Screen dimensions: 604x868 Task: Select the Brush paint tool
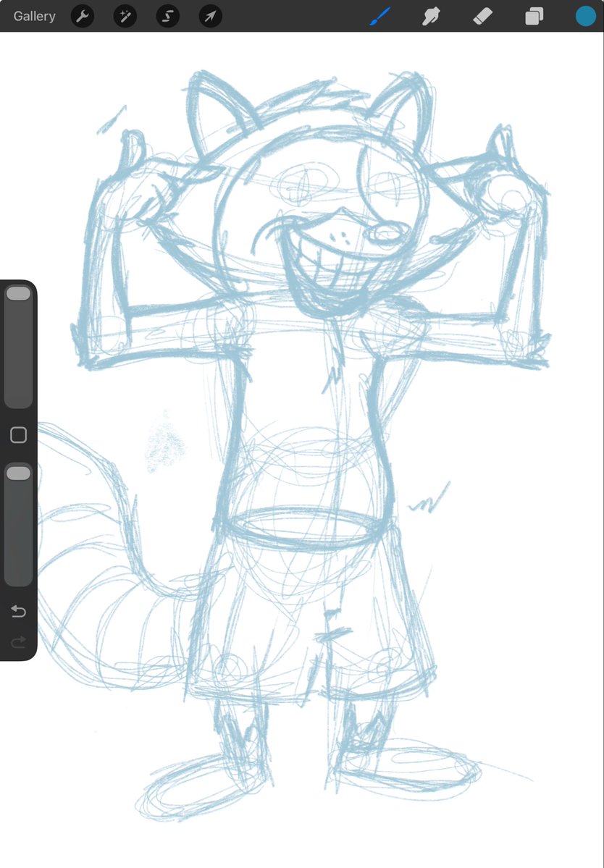pos(380,16)
